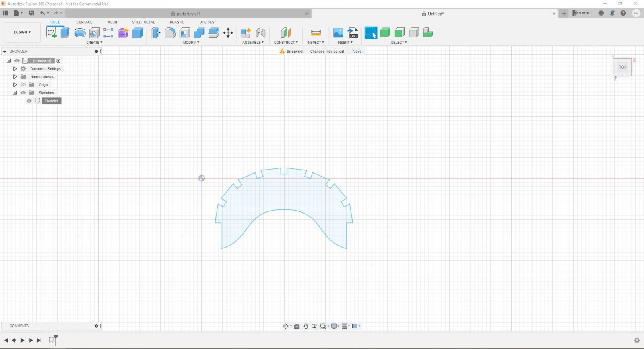Open the Job Status clock icon
This screenshot has height=349, width=644.
tap(601, 13)
